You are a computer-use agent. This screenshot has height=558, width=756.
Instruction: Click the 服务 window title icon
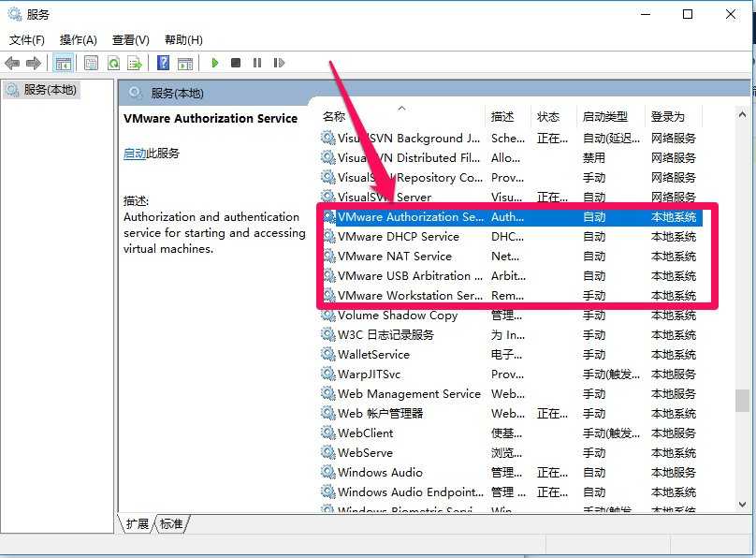pos(15,14)
